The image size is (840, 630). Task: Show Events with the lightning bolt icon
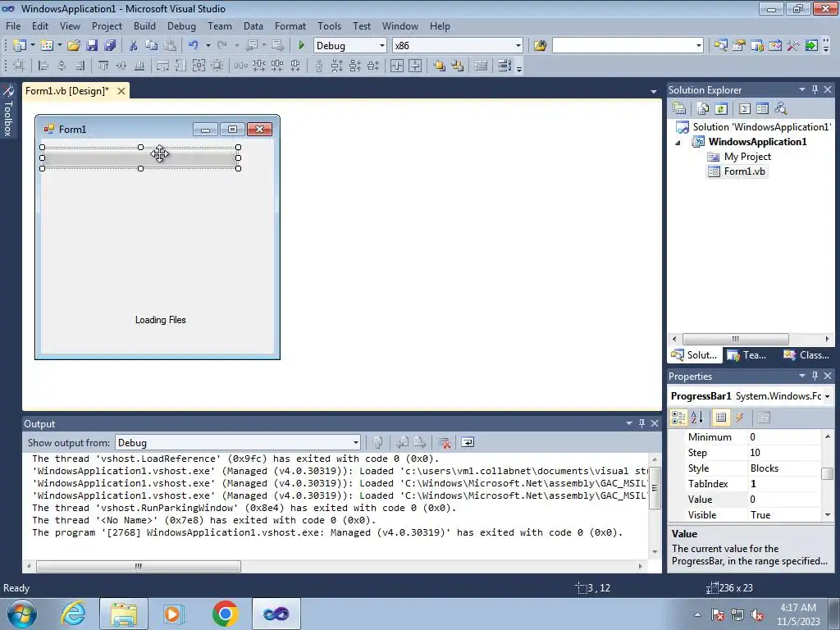pos(739,418)
